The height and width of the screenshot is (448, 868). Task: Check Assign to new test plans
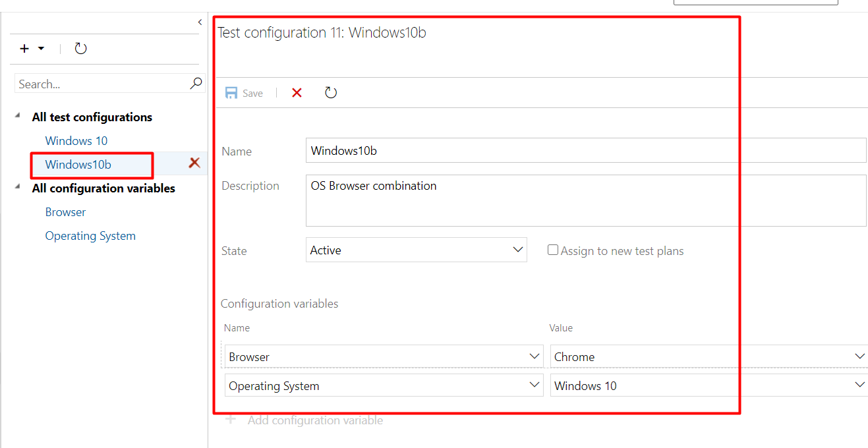(553, 250)
